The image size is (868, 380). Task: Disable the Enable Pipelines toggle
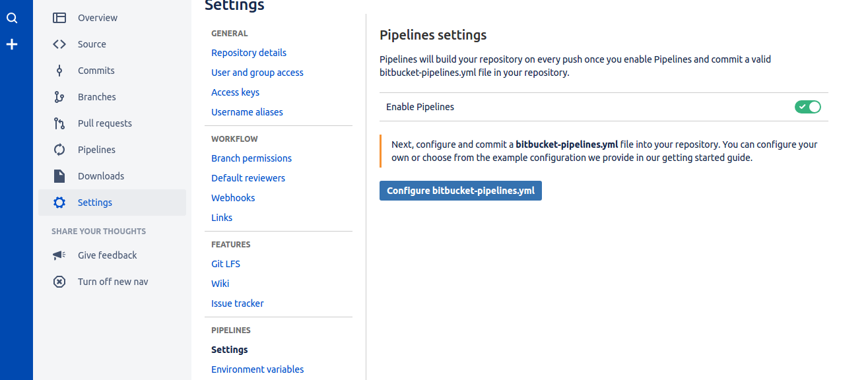coord(807,107)
